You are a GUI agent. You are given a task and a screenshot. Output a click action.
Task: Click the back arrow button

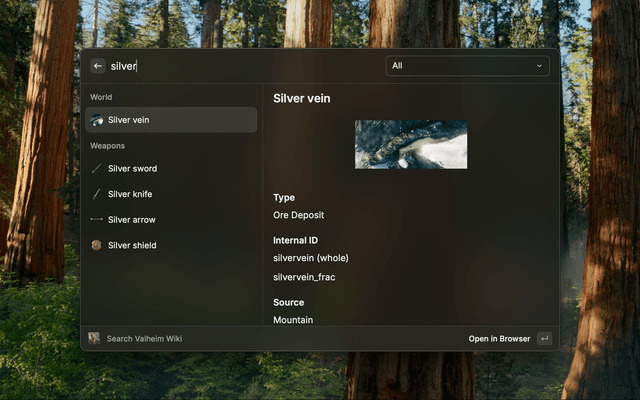pyautogui.click(x=98, y=66)
